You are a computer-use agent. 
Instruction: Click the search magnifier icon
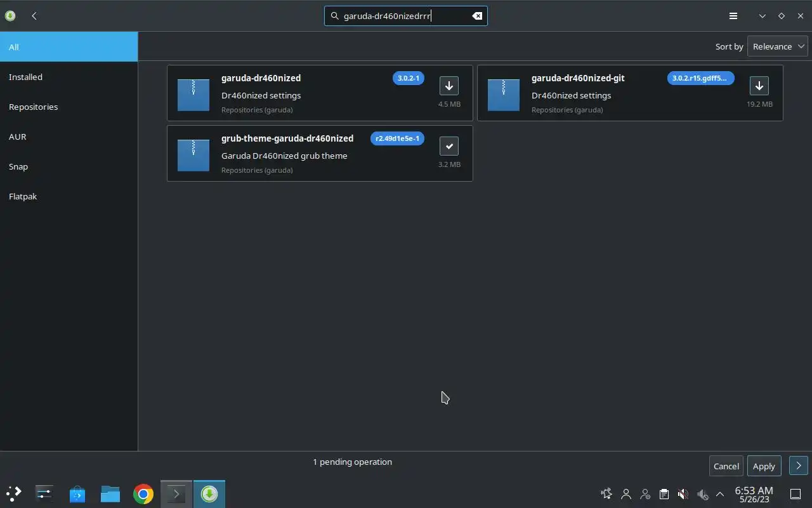(x=334, y=16)
